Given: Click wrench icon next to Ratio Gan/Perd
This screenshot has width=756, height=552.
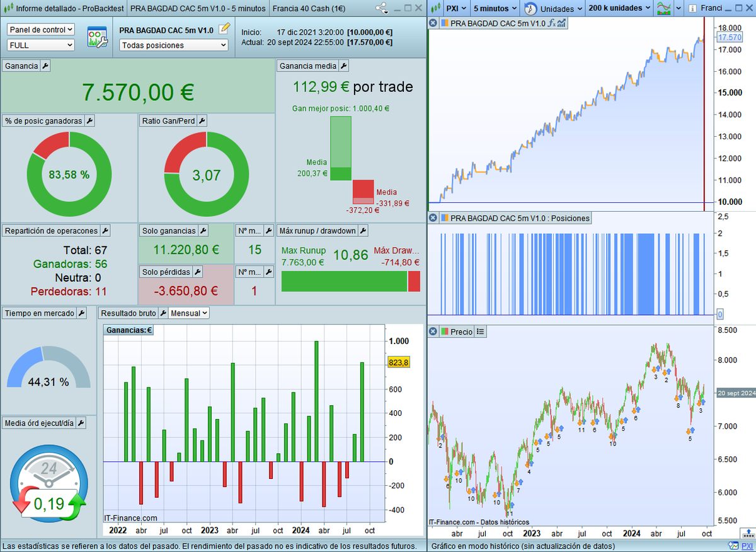Looking at the screenshot, I should (202, 120).
